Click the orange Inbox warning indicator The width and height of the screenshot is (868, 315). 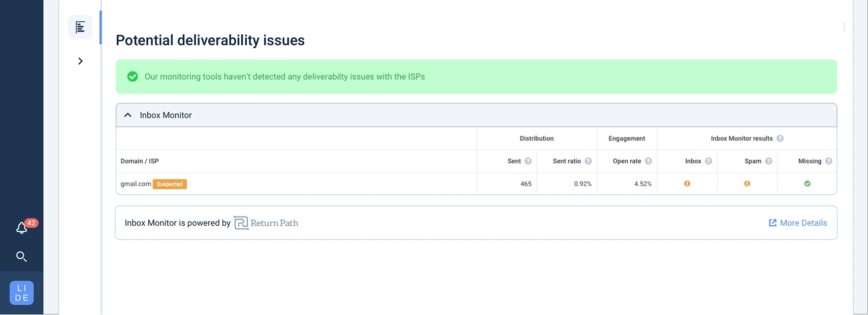(687, 184)
